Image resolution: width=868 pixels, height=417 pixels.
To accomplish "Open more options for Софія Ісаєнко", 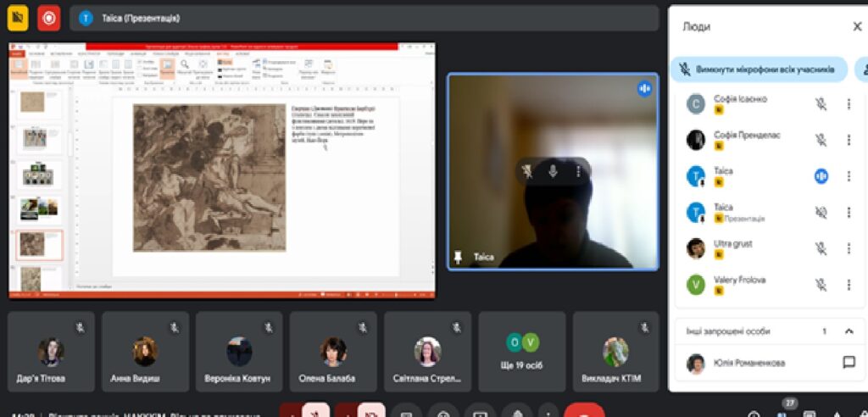I will pyautogui.click(x=849, y=104).
